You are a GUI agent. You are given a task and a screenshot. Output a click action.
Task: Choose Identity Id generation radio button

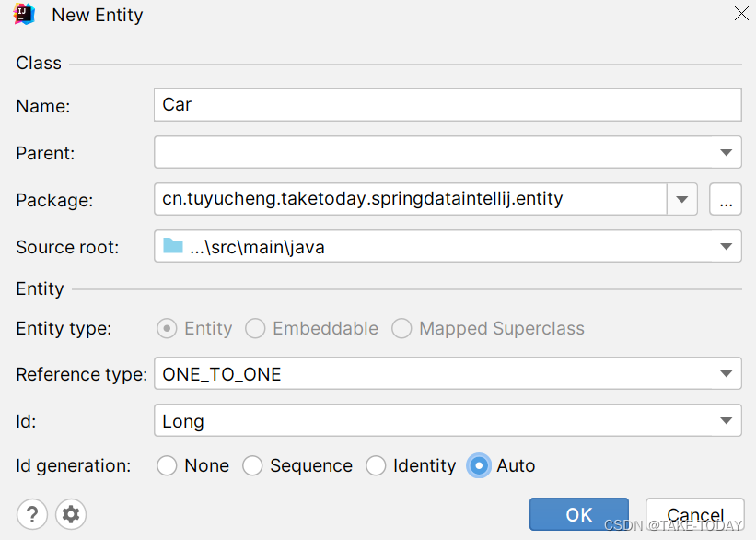376,466
